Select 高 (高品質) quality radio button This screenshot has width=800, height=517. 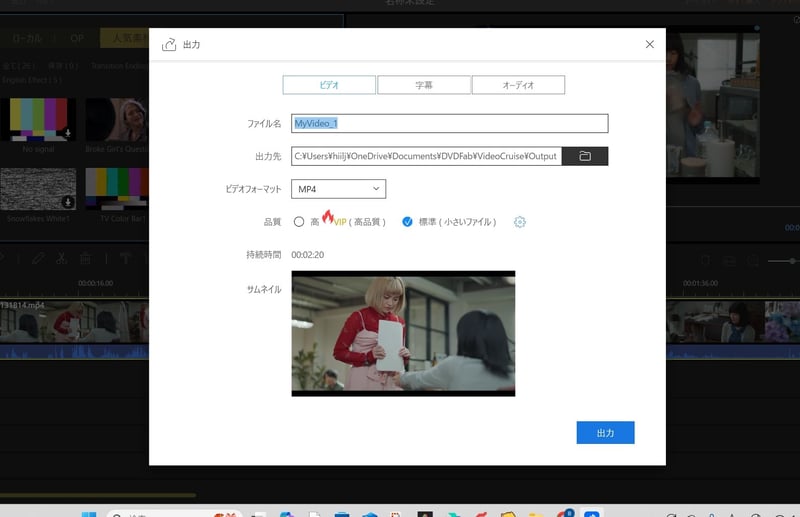[299, 222]
